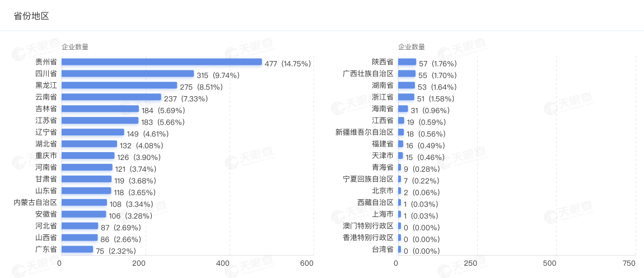Select the 黑龙江 bar with value 275
Image resolution: width=644 pixels, height=278 pixels.
tap(119, 86)
